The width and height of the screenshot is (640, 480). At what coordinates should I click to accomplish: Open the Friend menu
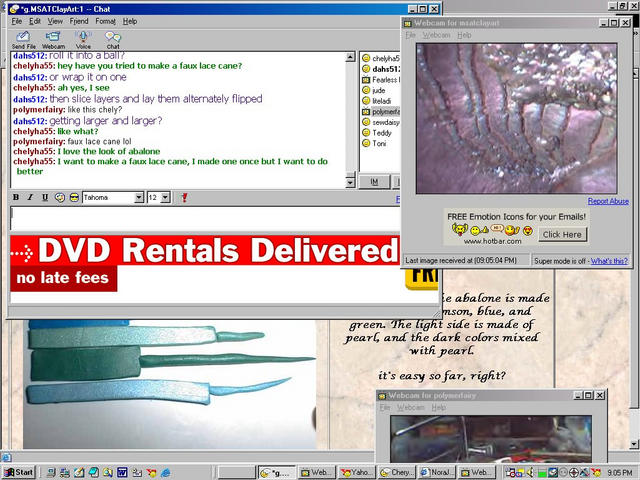79,21
